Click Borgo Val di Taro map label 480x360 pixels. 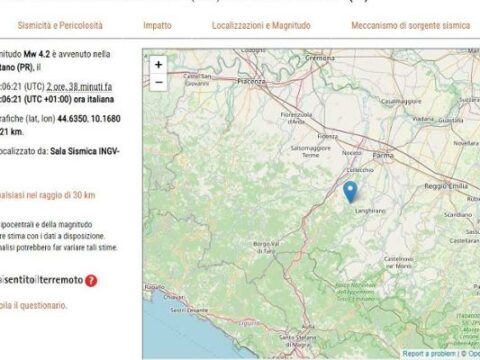[266, 247]
